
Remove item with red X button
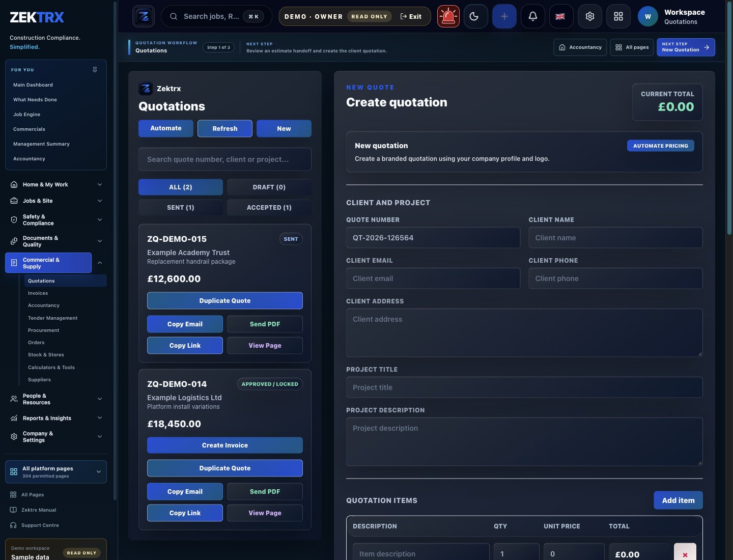point(685,553)
